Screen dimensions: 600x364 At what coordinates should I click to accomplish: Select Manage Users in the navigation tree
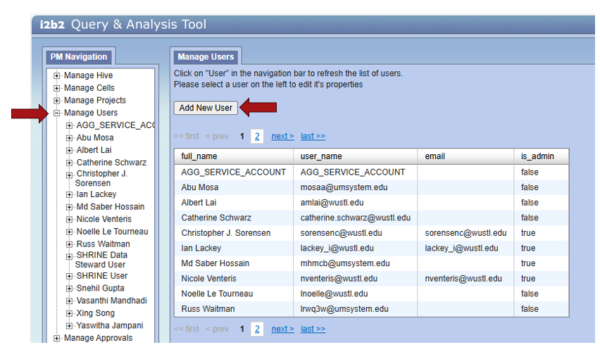pyautogui.click(x=91, y=113)
